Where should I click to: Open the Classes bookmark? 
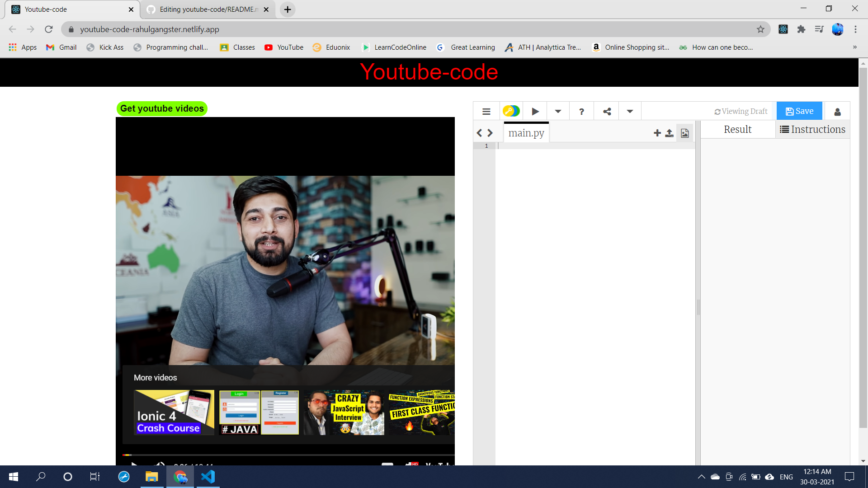click(x=237, y=47)
